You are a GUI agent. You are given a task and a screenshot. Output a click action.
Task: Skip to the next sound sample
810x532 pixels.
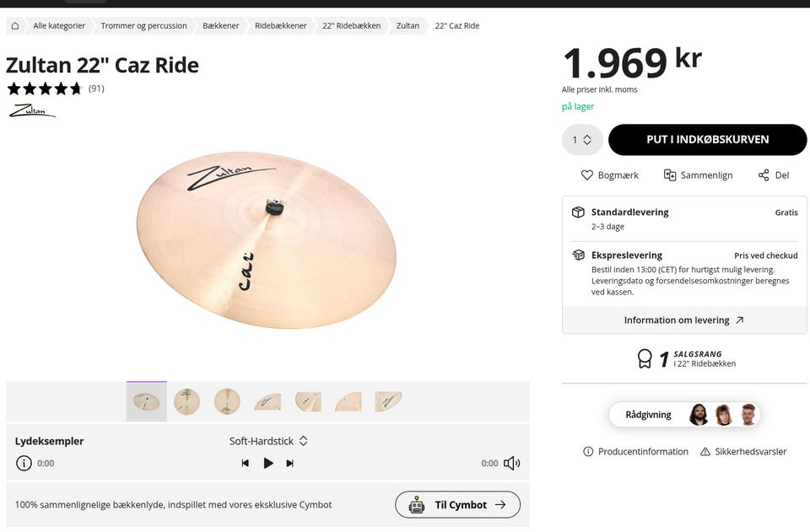(x=290, y=463)
